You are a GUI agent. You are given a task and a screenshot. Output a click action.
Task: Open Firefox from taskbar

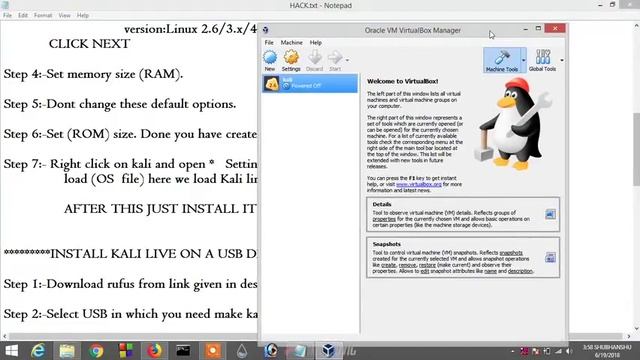click(x=154, y=351)
